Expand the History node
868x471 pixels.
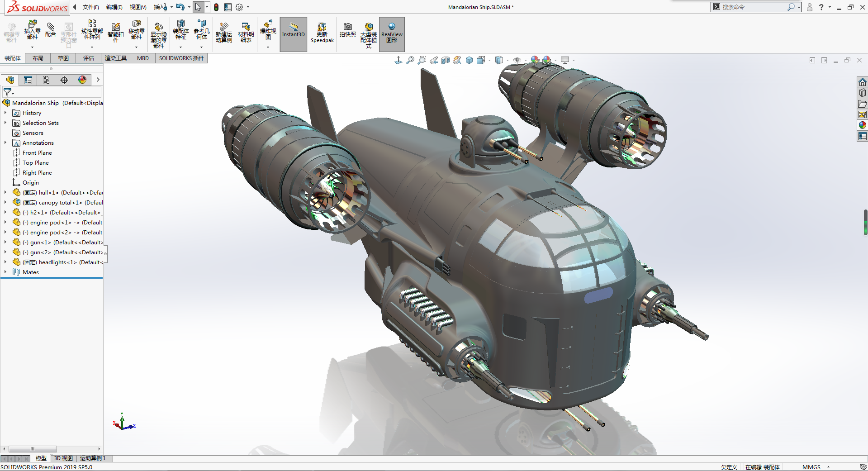(5, 113)
